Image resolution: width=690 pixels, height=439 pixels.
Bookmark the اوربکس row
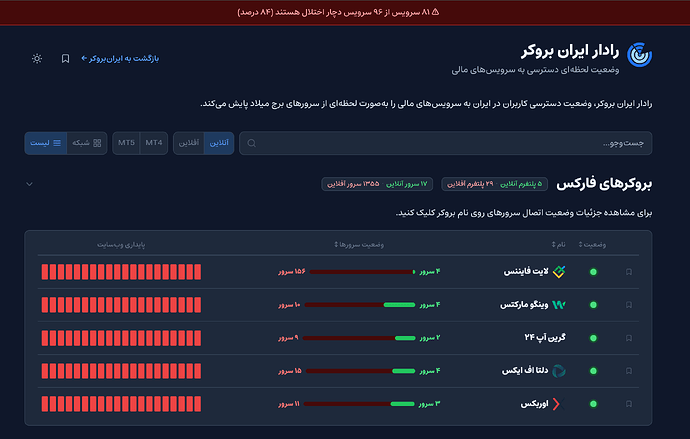pyautogui.click(x=629, y=404)
